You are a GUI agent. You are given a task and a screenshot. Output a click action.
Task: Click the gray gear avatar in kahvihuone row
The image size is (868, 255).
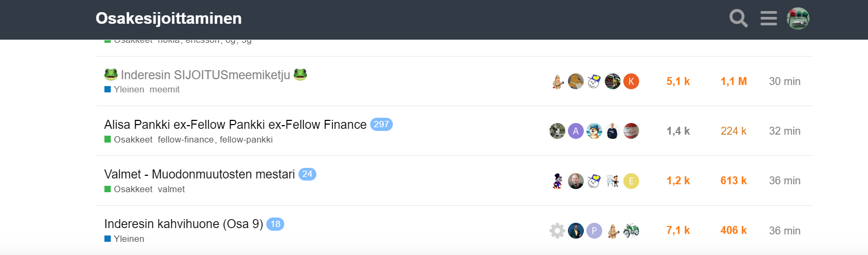pyautogui.click(x=557, y=231)
